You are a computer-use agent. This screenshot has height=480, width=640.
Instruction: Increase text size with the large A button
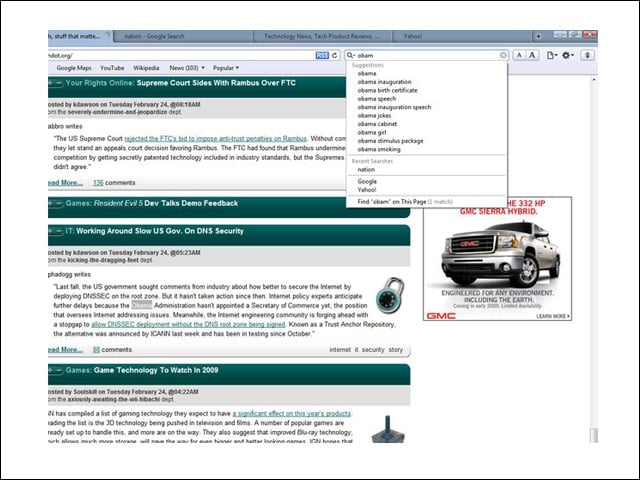tap(532, 55)
